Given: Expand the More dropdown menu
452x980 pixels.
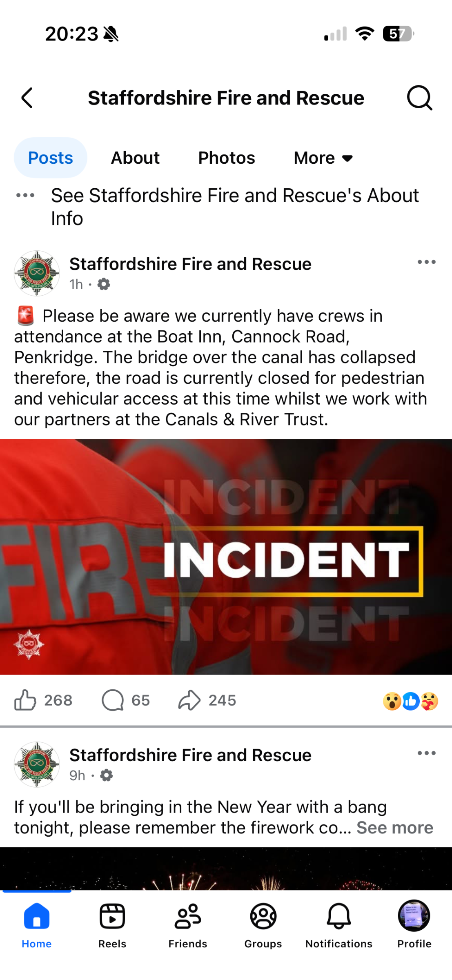Looking at the screenshot, I should point(323,158).
